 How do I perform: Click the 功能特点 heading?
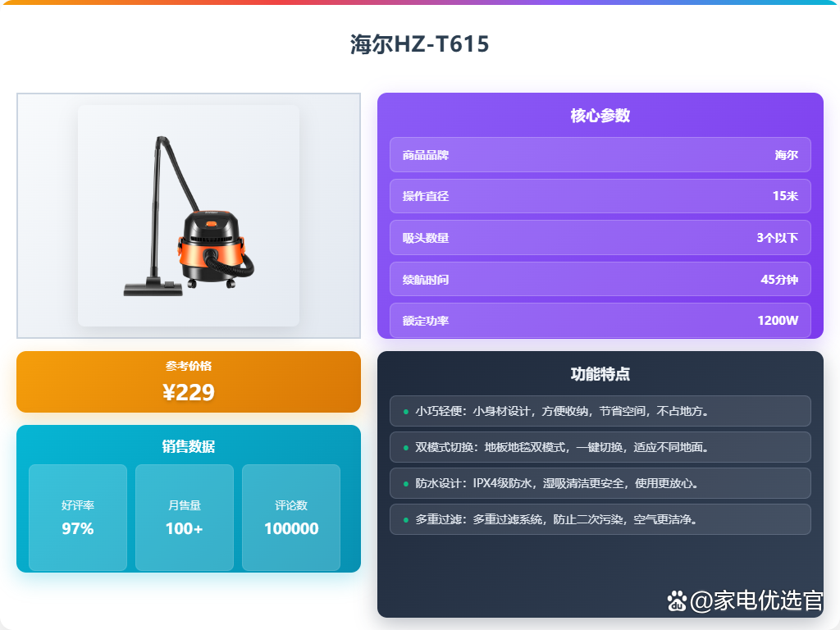(600, 374)
